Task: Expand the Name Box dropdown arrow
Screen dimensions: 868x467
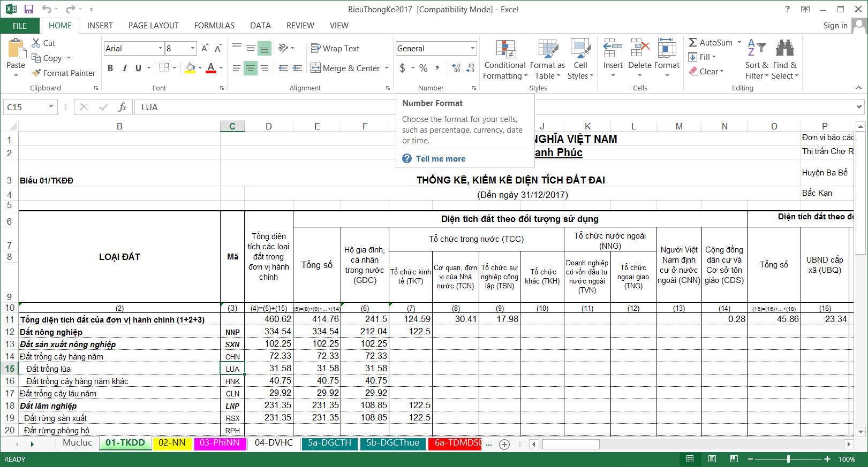Action: pyautogui.click(x=51, y=107)
